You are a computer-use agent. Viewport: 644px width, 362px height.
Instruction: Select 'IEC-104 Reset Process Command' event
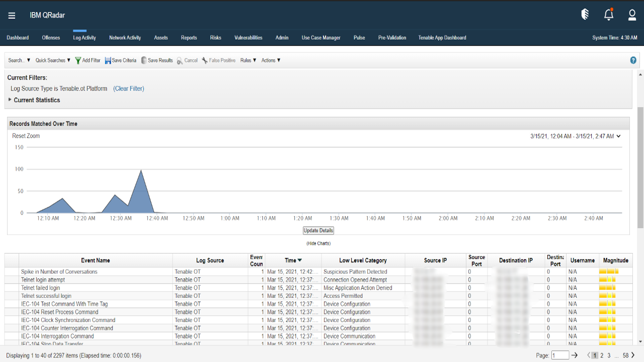pyautogui.click(x=59, y=312)
